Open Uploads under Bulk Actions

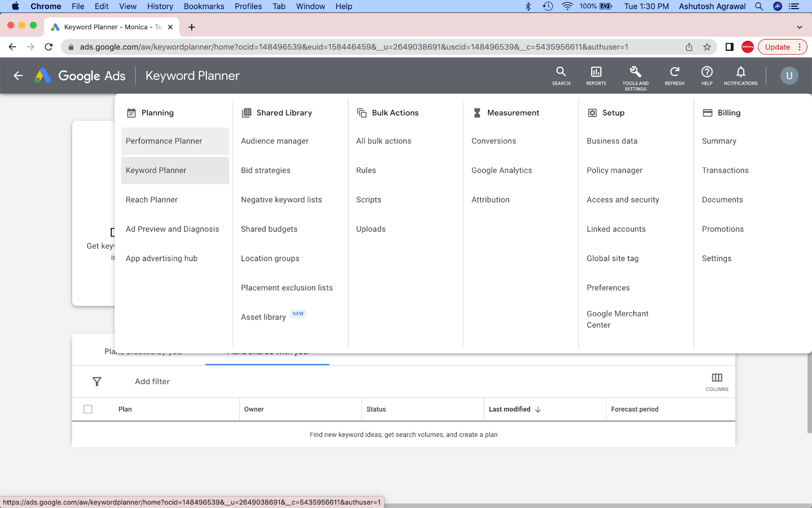coord(371,229)
